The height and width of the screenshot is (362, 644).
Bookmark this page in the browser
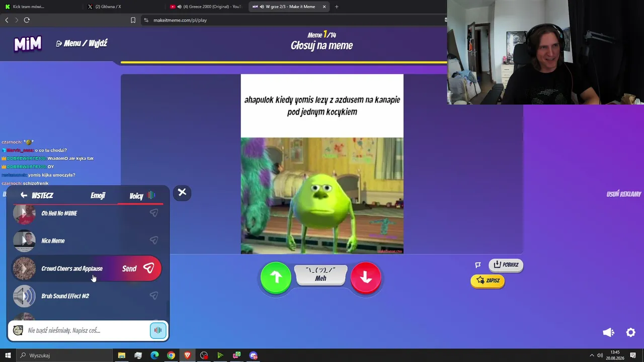pyautogui.click(x=133, y=20)
